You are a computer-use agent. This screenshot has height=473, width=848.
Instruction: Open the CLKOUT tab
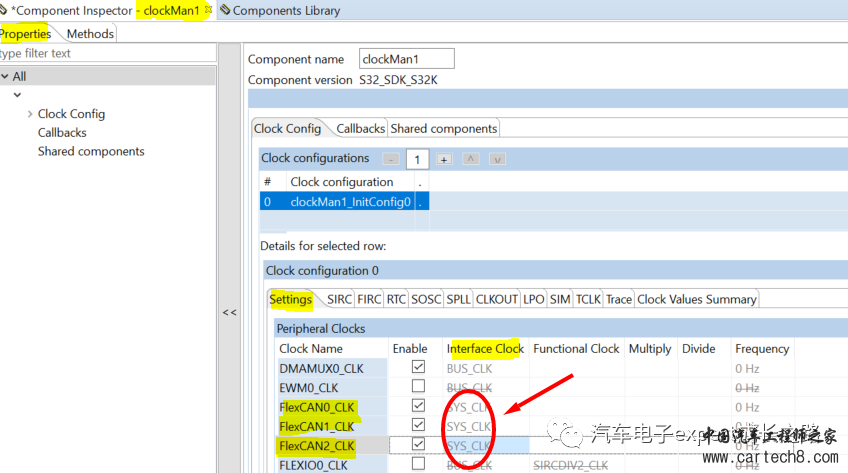[497, 299]
